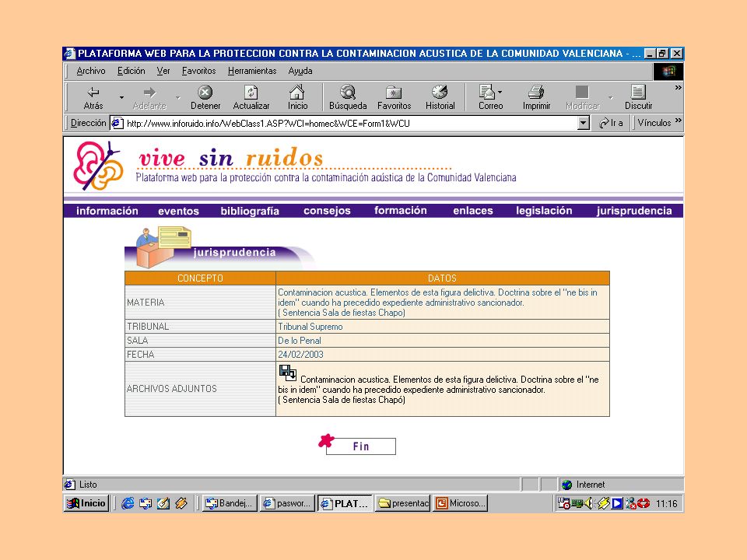The height and width of the screenshot is (560, 747).
Task: Click the Listo status bar text
Action: point(88,485)
